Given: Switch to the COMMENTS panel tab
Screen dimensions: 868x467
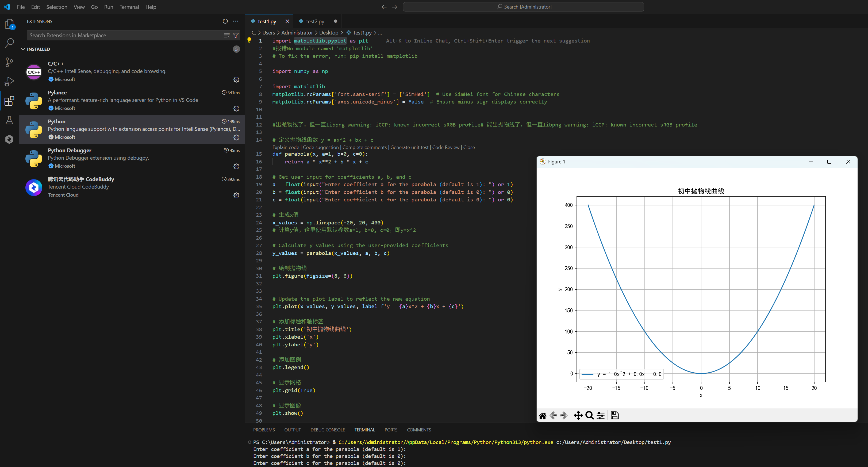Looking at the screenshot, I should 419,430.
